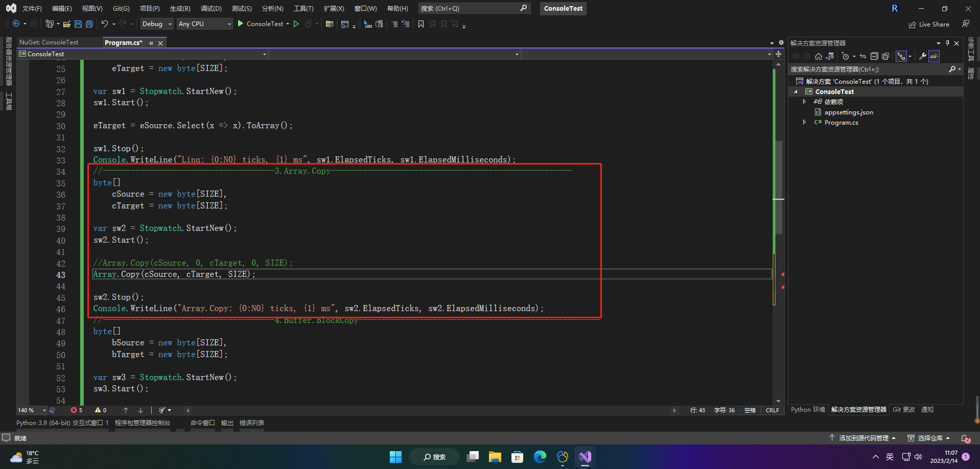
Task: Expand the Program.cs tree node
Action: pos(804,122)
